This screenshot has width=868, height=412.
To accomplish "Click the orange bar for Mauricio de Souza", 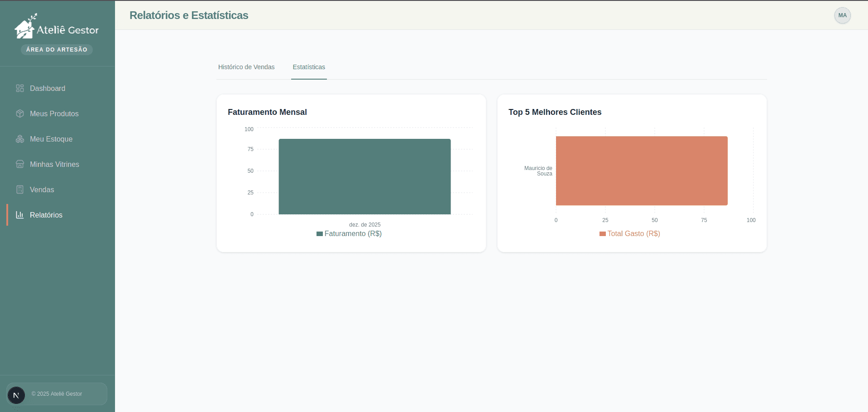I will 641,170.
